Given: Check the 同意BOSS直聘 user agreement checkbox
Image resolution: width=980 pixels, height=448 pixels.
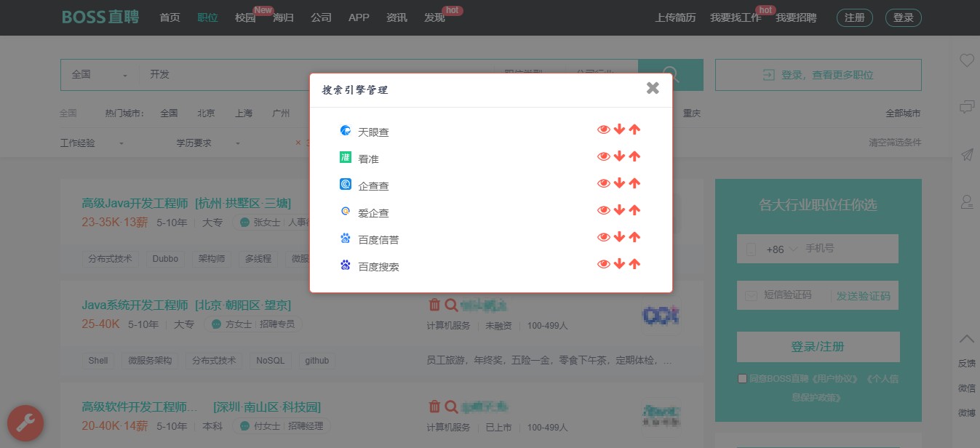Looking at the screenshot, I should coord(742,378).
